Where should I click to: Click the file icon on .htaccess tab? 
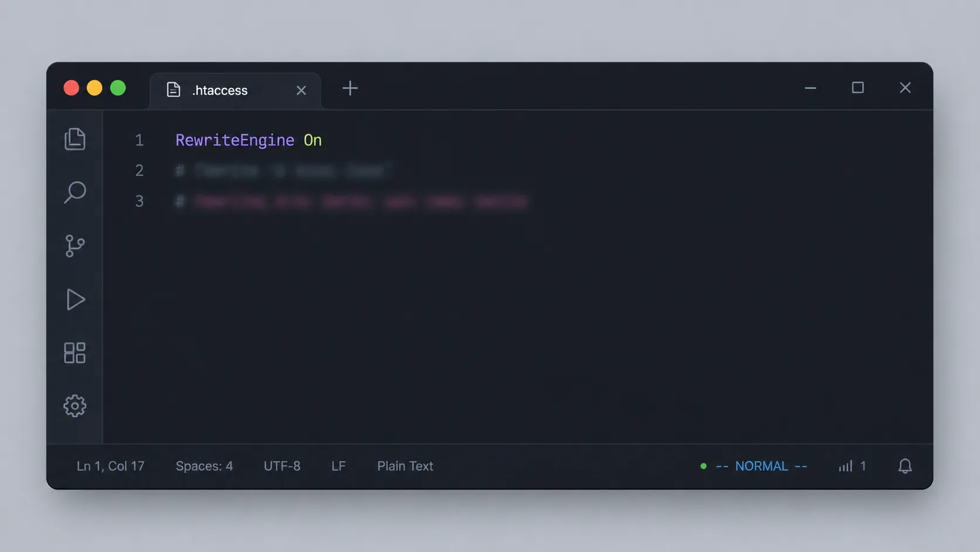click(173, 90)
